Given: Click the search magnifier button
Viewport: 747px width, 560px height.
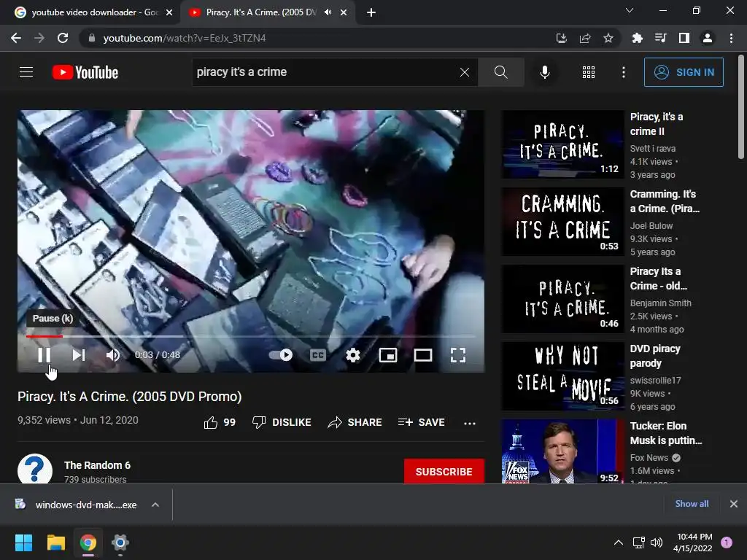Looking at the screenshot, I should (500, 72).
